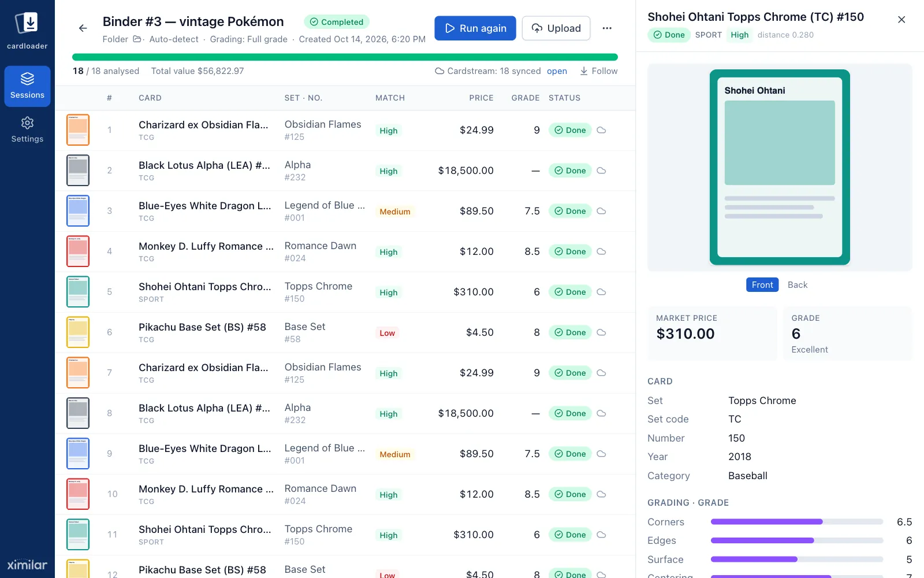
Task: Select the Front card view tab
Action: pyautogui.click(x=762, y=285)
